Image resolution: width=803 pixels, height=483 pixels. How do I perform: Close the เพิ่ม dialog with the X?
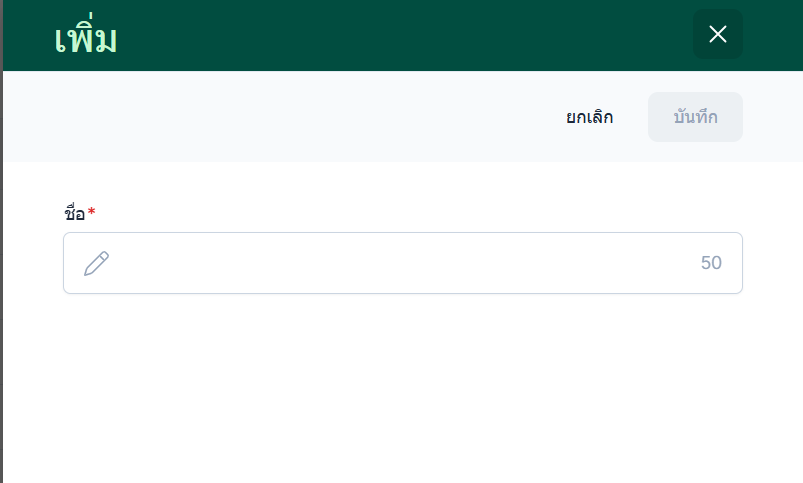click(717, 34)
